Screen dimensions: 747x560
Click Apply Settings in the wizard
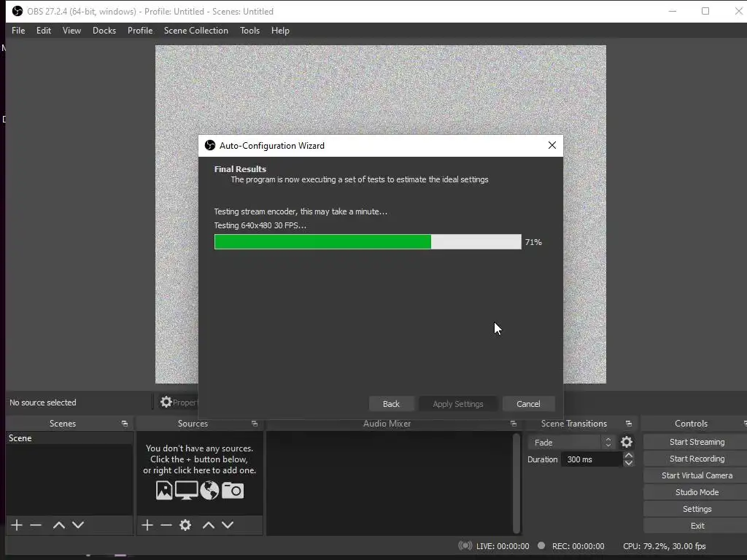458,404
